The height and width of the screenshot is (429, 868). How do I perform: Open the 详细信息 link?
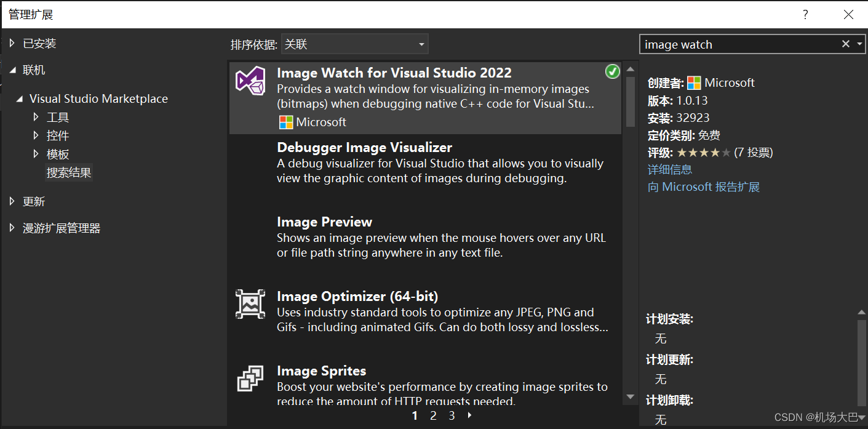670,169
